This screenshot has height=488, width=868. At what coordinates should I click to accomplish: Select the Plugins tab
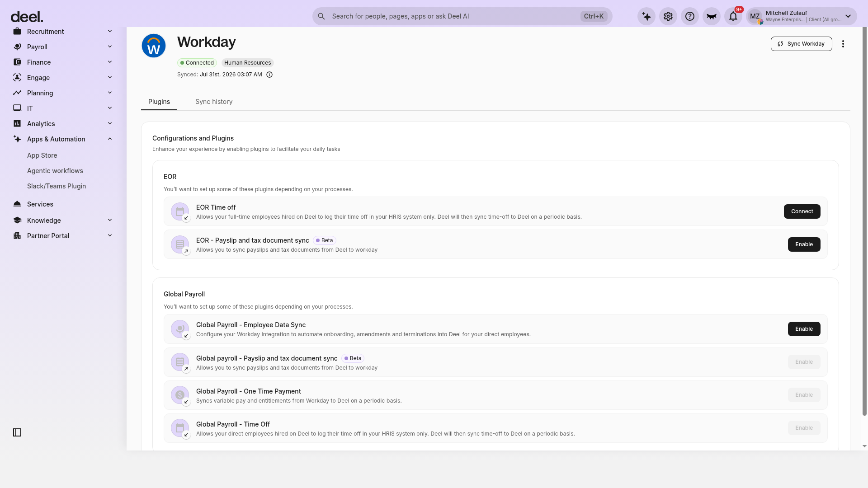tap(159, 102)
